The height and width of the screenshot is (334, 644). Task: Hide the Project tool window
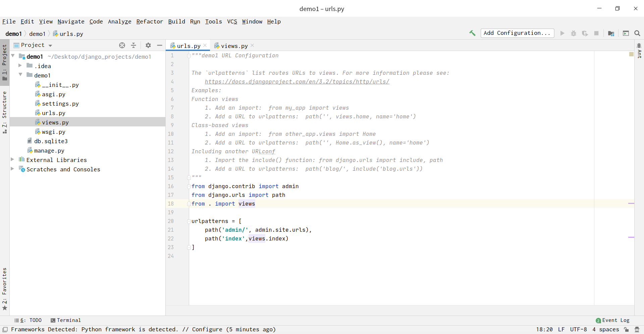click(x=159, y=45)
